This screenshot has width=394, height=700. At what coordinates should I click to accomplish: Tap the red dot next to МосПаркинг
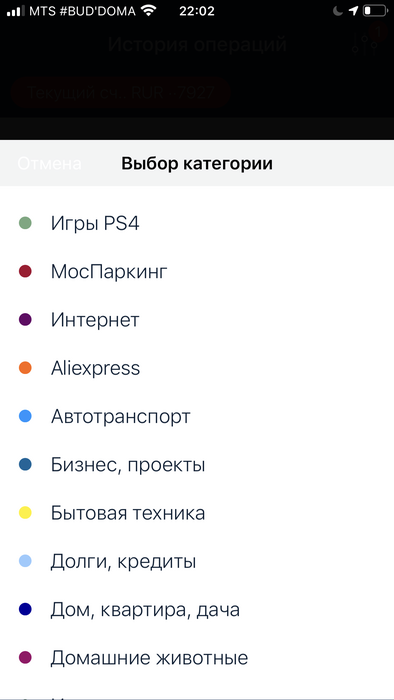25,271
